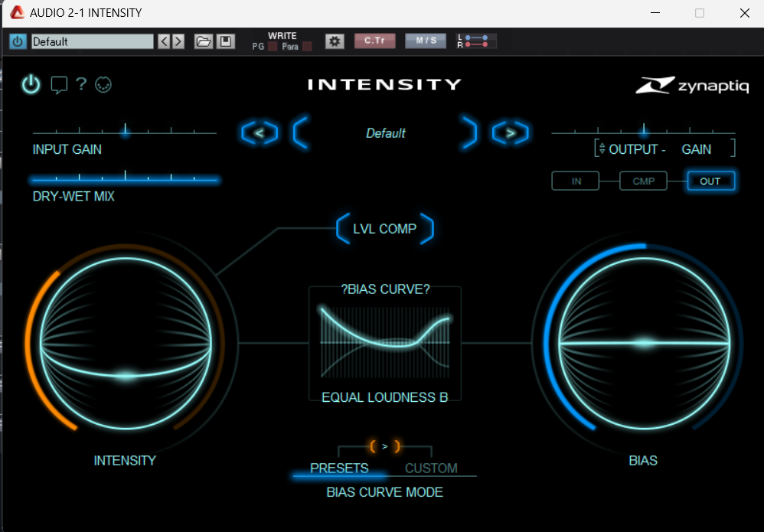Go to next host preset arrow
This screenshot has height=532, width=764.
click(178, 41)
